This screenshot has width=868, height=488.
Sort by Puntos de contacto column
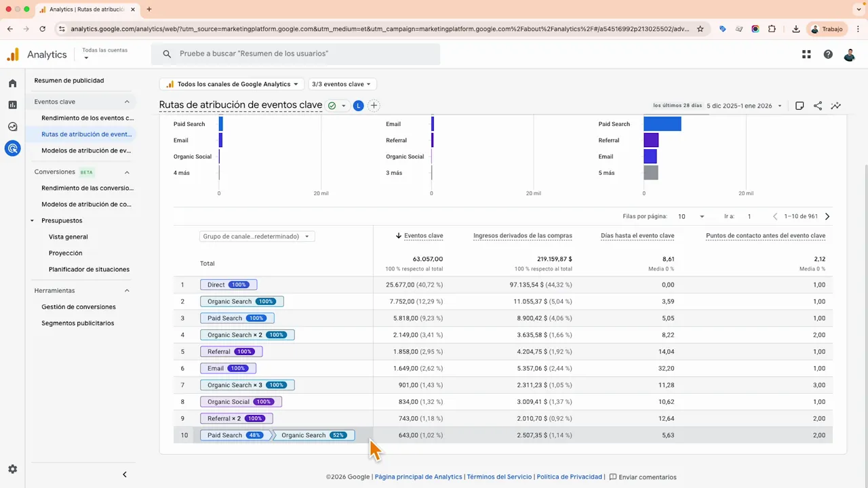766,236
